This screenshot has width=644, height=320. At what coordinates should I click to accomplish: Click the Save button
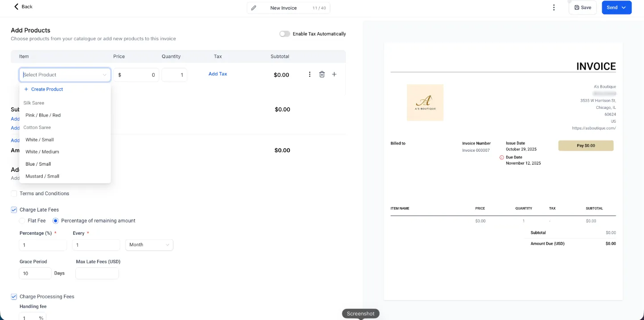click(582, 8)
